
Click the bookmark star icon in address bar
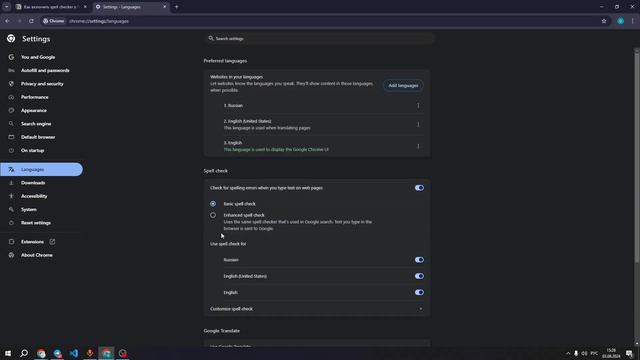(604, 21)
